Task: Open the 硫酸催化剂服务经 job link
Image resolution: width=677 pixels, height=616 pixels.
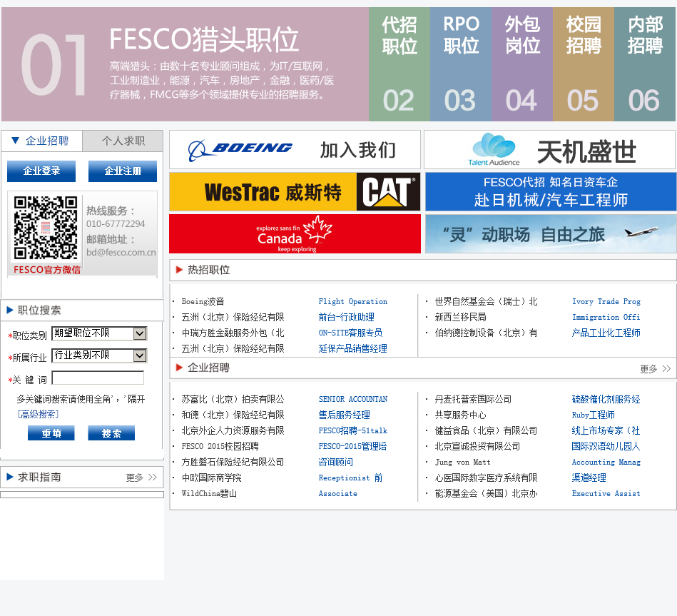Action: tap(606, 399)
